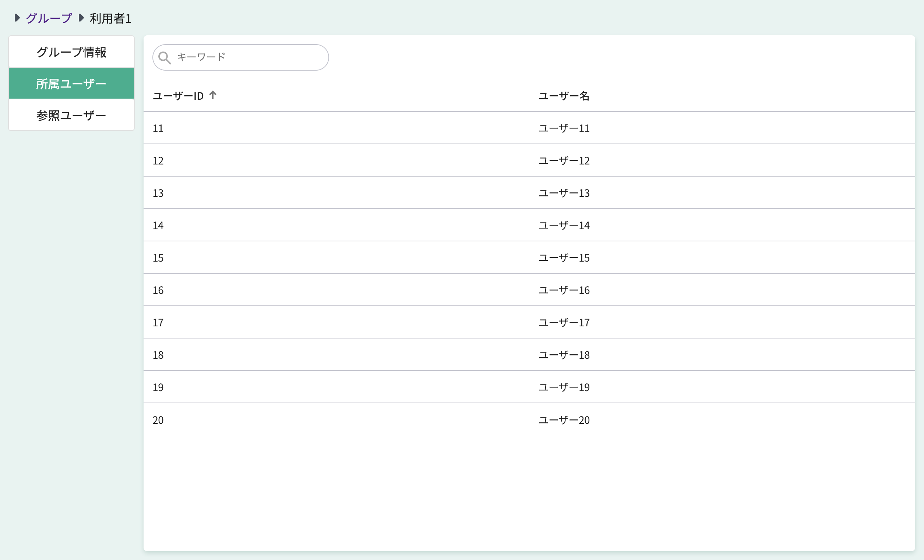
Task: Open the グループ breadcrumb link
Action: [49, 18]
